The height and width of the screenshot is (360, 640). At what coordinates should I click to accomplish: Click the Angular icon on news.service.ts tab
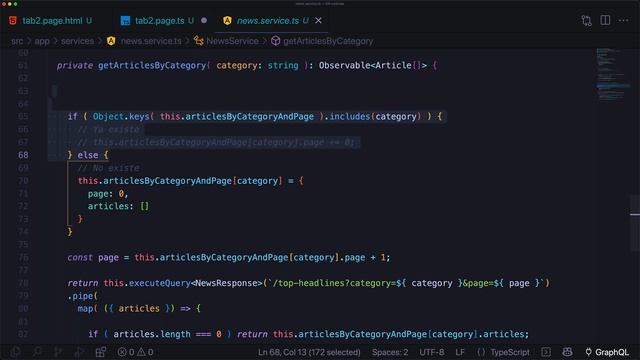click(227, 20)
